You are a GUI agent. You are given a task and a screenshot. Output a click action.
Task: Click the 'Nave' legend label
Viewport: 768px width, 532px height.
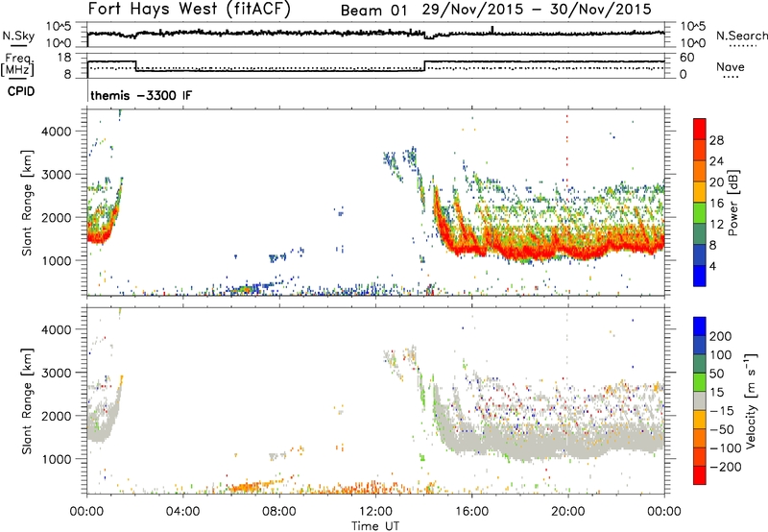click(x=731, y=66)
